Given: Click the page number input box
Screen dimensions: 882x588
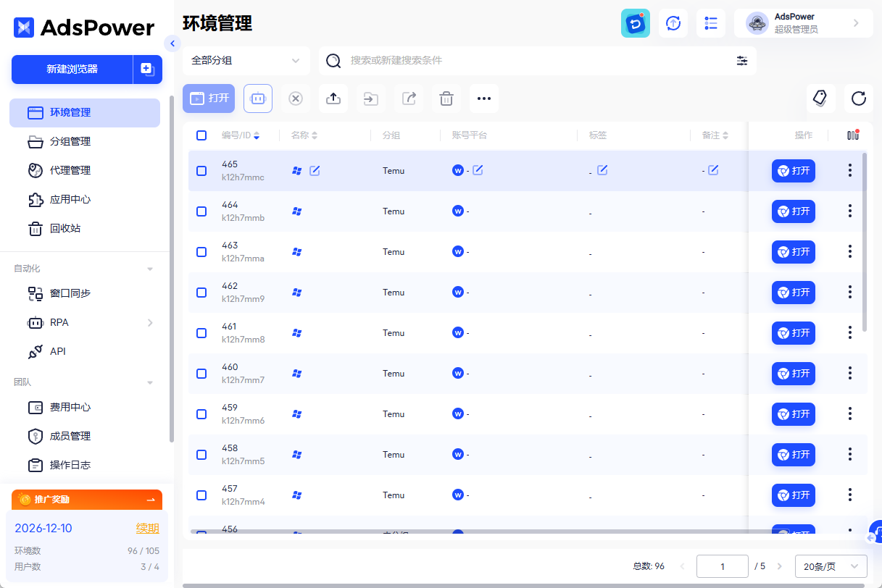Looking at the screenshot, I should (723, 566).
